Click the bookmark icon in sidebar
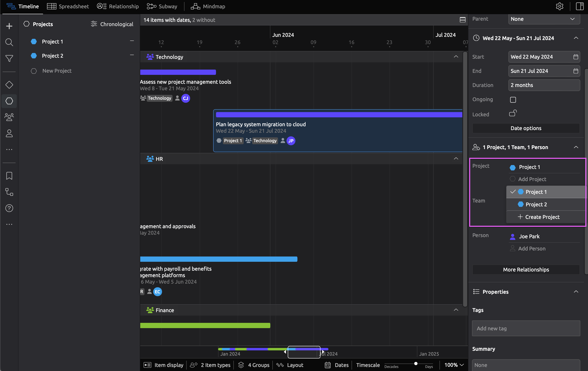Image resolution: width=588 pixels, height=371 pixels. click(x=9, y=176)
